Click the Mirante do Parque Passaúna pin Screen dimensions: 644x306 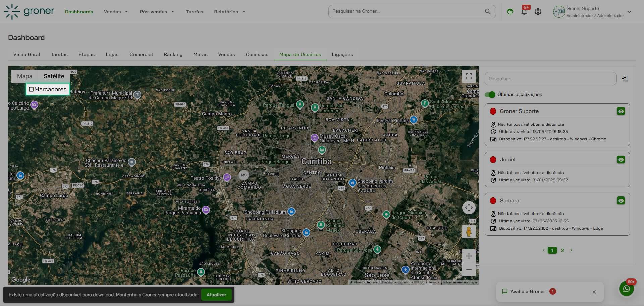206,210
